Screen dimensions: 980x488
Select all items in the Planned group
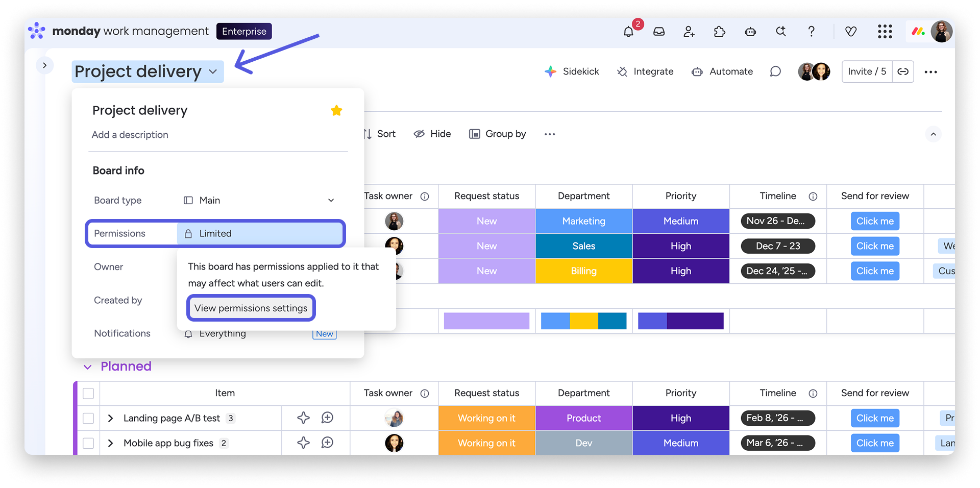point(88,394)
